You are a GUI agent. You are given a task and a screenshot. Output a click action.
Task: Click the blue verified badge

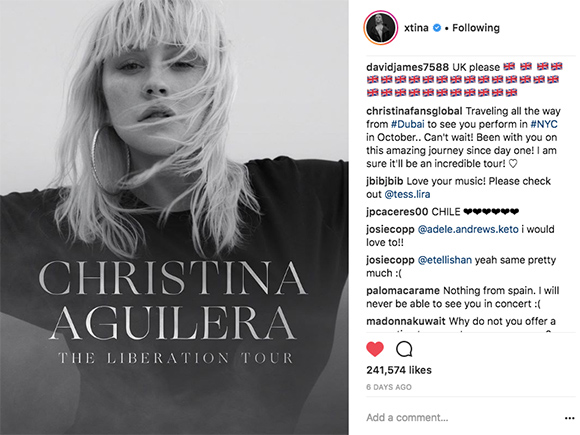point(437,28)
